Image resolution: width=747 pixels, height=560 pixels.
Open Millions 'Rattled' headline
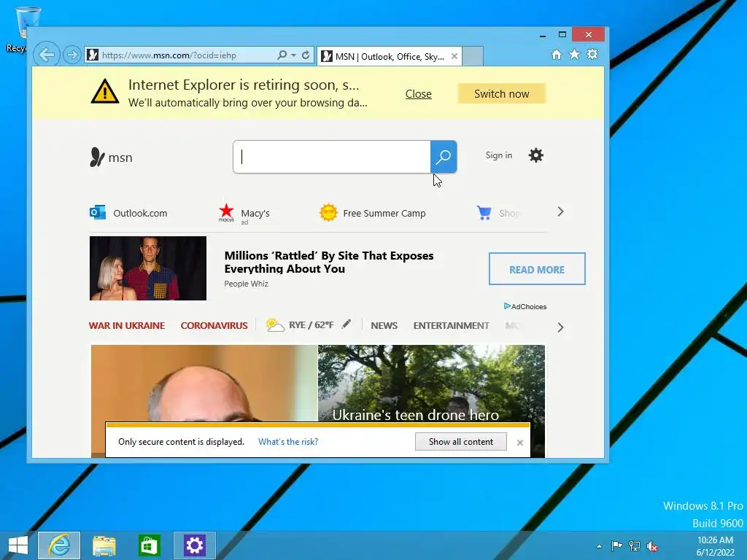click(329, 262)
